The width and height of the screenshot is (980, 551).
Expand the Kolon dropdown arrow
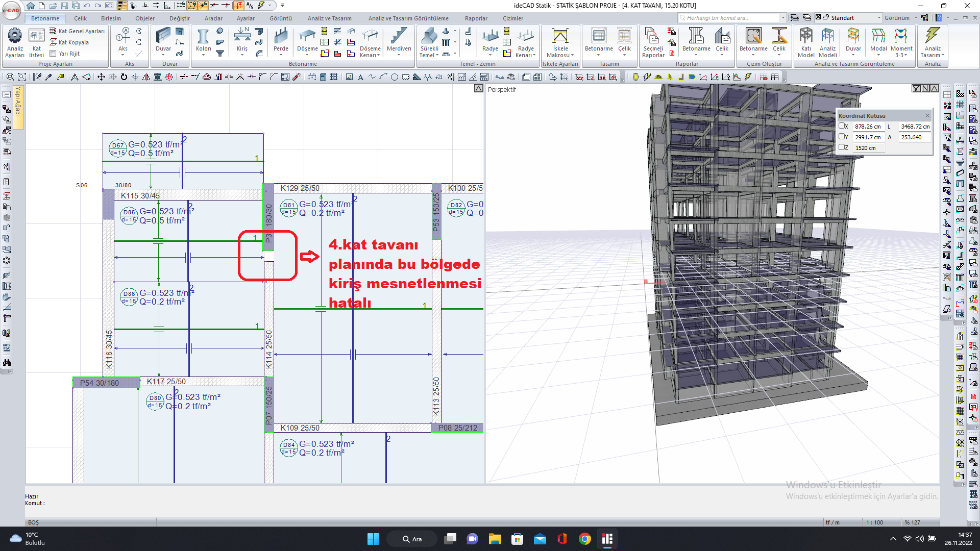203,55
